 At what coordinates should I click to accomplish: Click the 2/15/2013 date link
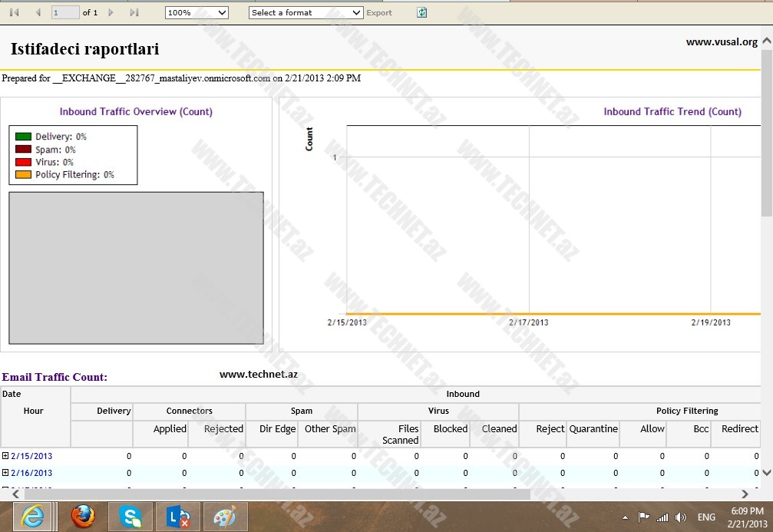click(x=31, y=456)
